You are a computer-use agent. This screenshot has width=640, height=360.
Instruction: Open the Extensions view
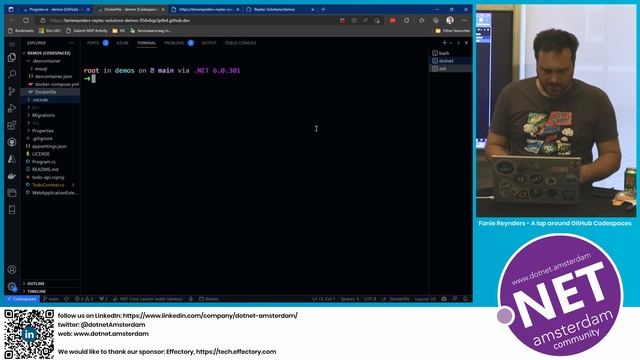(12, 125)
